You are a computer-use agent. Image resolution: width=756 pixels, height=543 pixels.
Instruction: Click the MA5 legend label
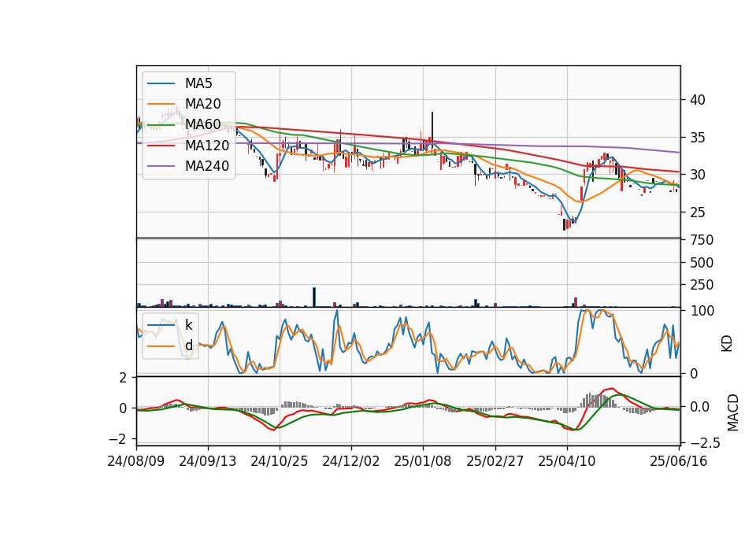[198, 83]
